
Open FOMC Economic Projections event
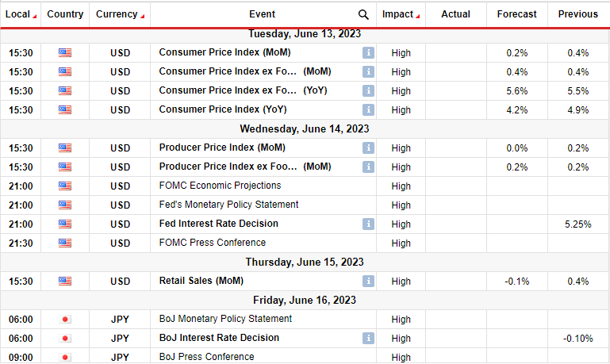220,186
